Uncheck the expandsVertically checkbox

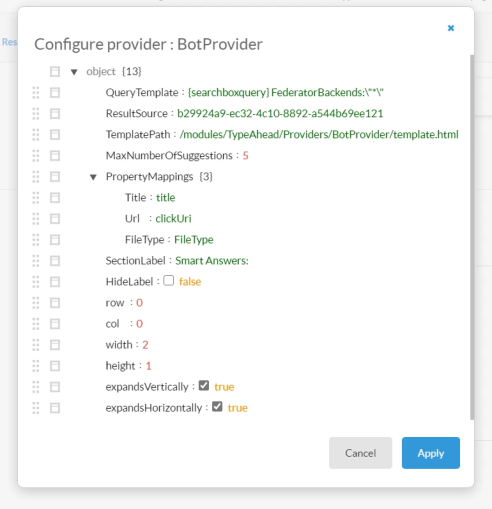(204, 386)
